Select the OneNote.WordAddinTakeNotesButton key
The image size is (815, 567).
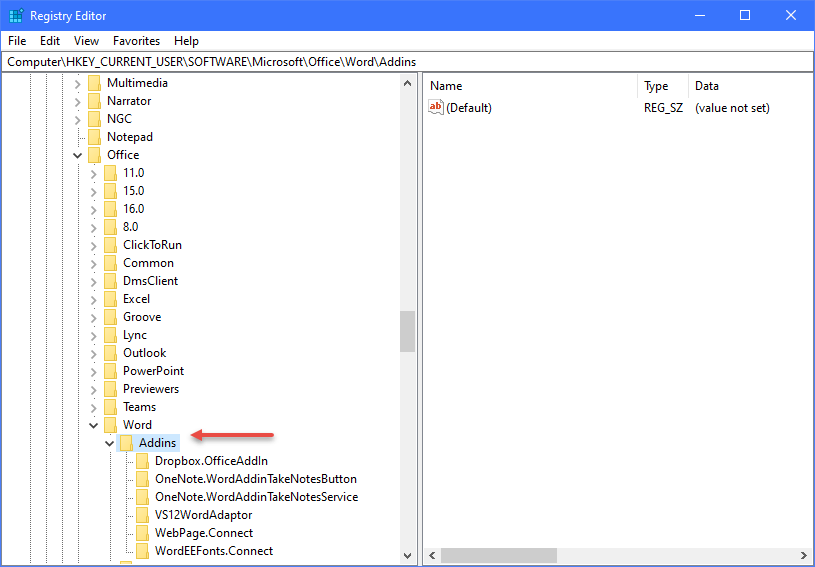[x=256, y=479]
